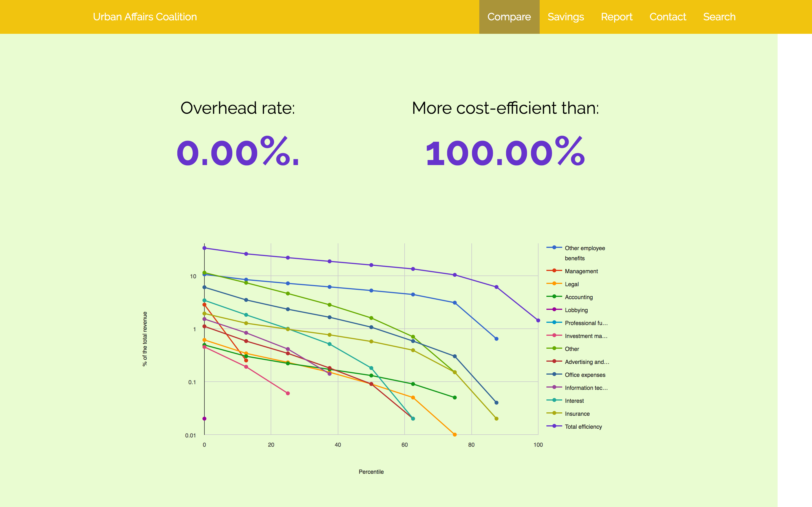The image size is (812, 507).
Task: Open the Report nav link
Action: click(616, 17)
